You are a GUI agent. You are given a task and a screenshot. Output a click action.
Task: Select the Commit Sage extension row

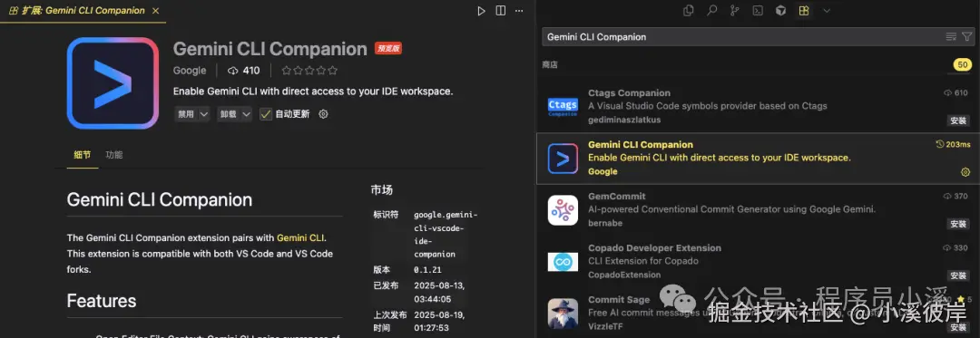pyautogui.click(x=758, y=313)
